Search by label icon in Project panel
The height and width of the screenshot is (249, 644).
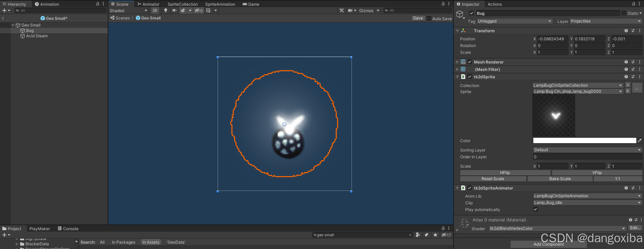[x=426, y=235]
